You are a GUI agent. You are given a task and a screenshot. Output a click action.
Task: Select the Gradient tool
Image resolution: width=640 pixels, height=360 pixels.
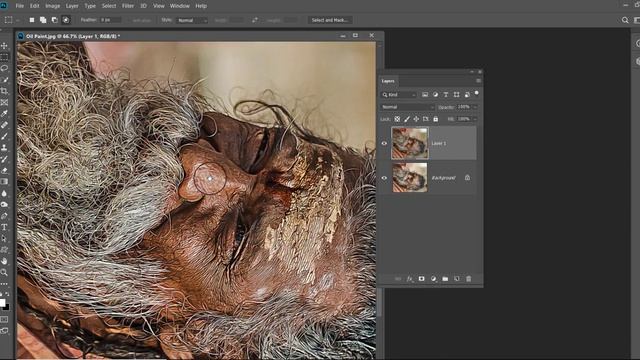point(4,182)
